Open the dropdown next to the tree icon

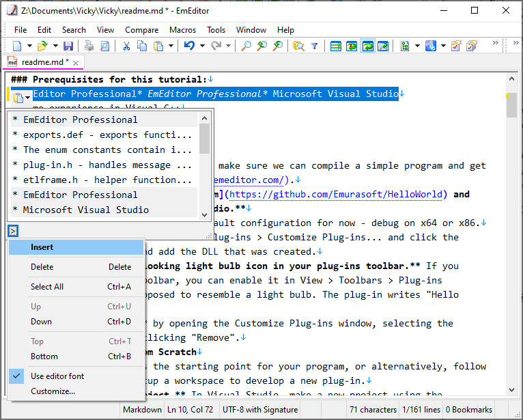tap(417, 46)
